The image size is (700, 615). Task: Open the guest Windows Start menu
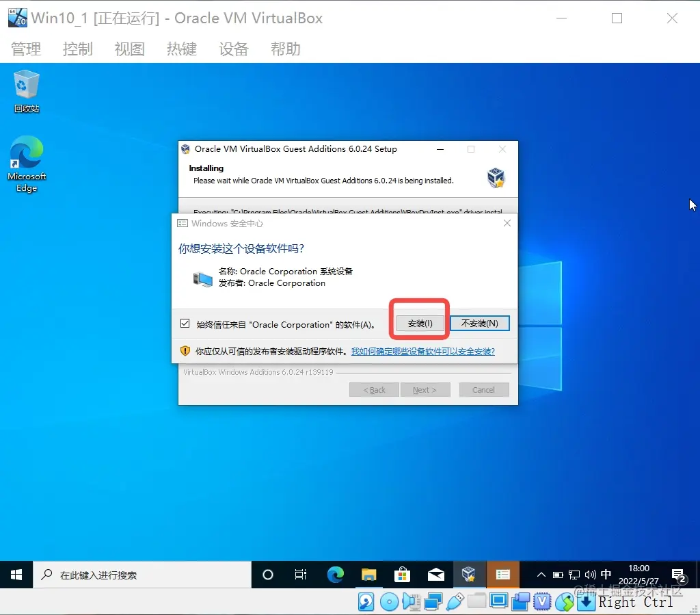click(16, 575)
